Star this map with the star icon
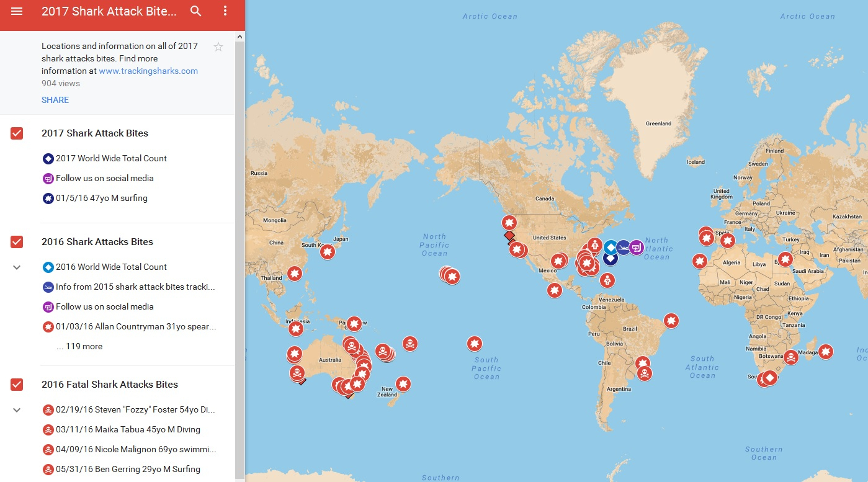868x482 pixels. [x=218, y=47]
